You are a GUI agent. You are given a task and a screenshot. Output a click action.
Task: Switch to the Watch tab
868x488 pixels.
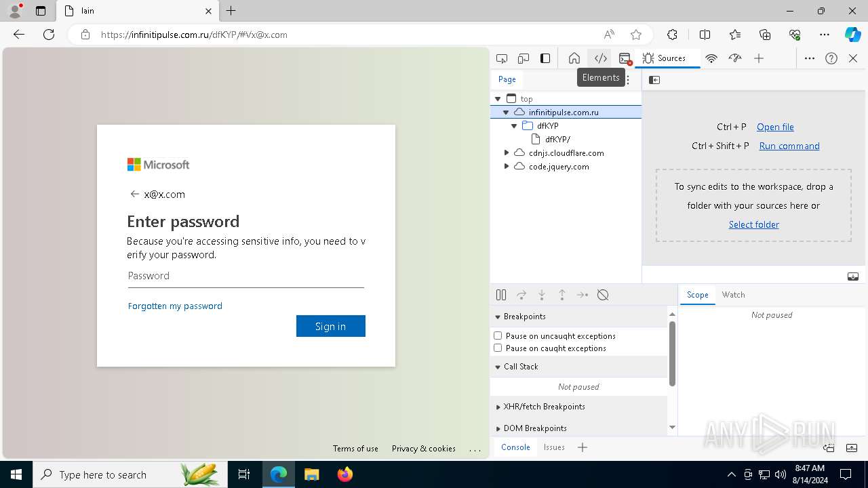point(733,295)
